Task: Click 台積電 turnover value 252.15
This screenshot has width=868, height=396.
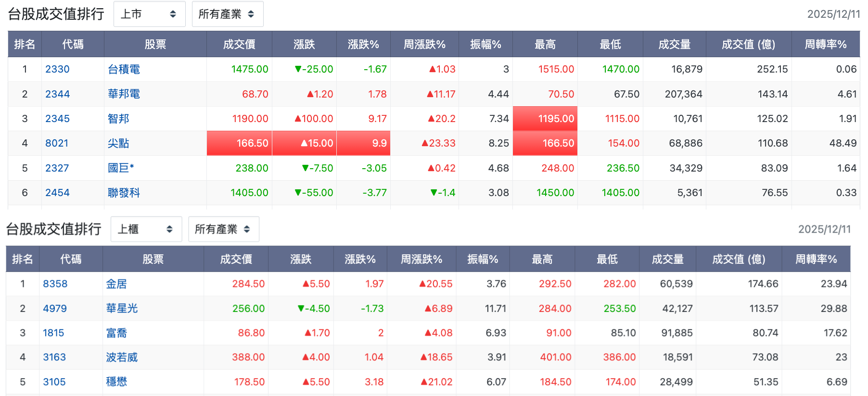Action: 772,69
